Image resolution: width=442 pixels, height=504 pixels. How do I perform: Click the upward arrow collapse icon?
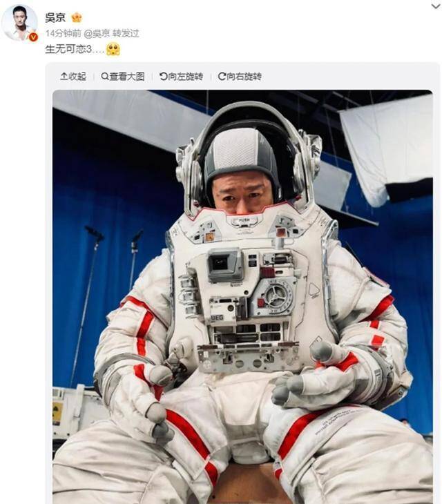[64, 77]
